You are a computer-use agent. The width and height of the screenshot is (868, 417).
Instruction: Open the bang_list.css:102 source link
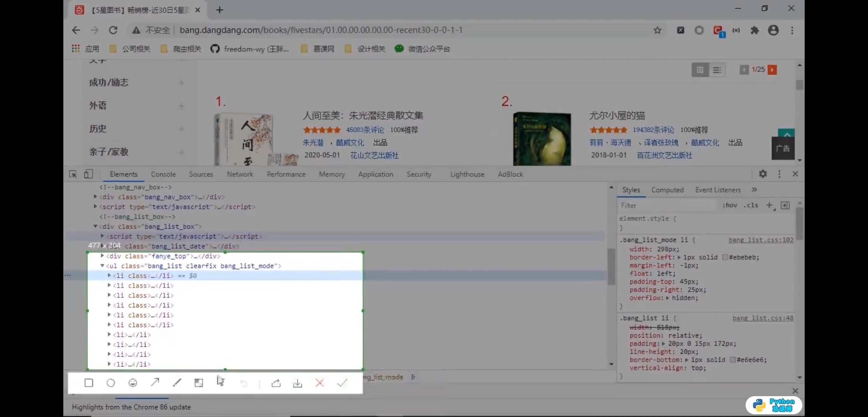click(x=761, y=240)
